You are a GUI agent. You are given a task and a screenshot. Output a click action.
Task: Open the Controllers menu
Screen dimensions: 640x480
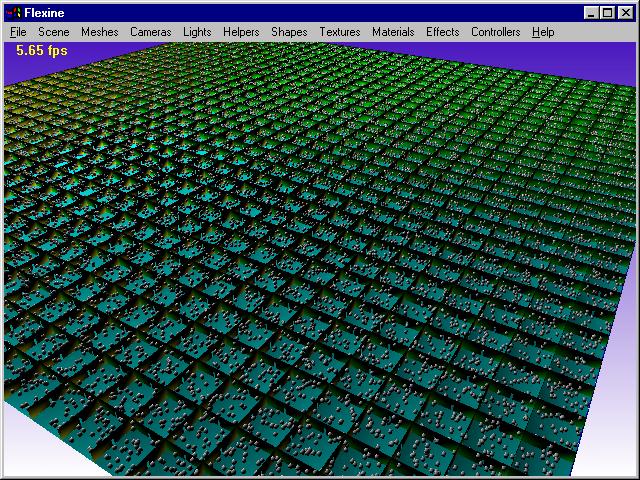pyautogui.click(x=496, y=32)
